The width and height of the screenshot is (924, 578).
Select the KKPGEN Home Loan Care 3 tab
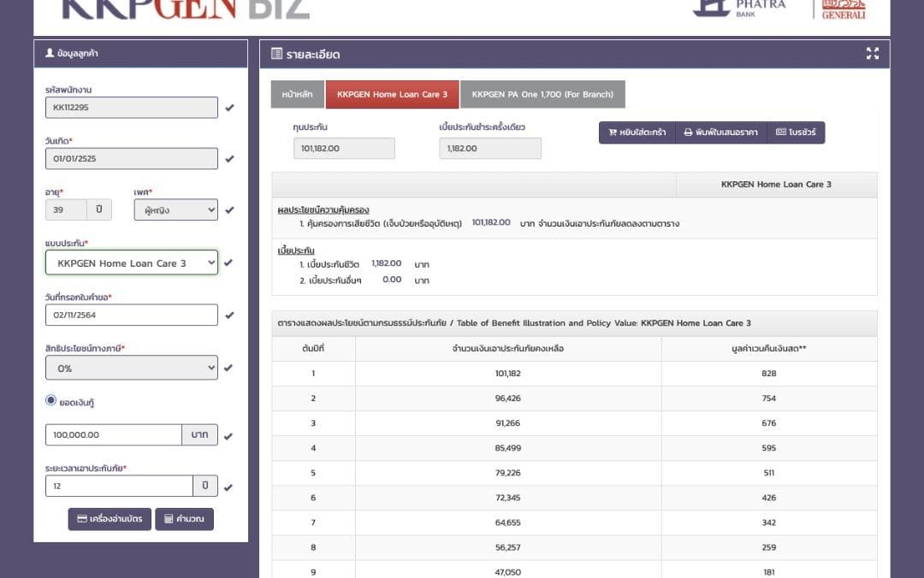[x=392, y=95]
